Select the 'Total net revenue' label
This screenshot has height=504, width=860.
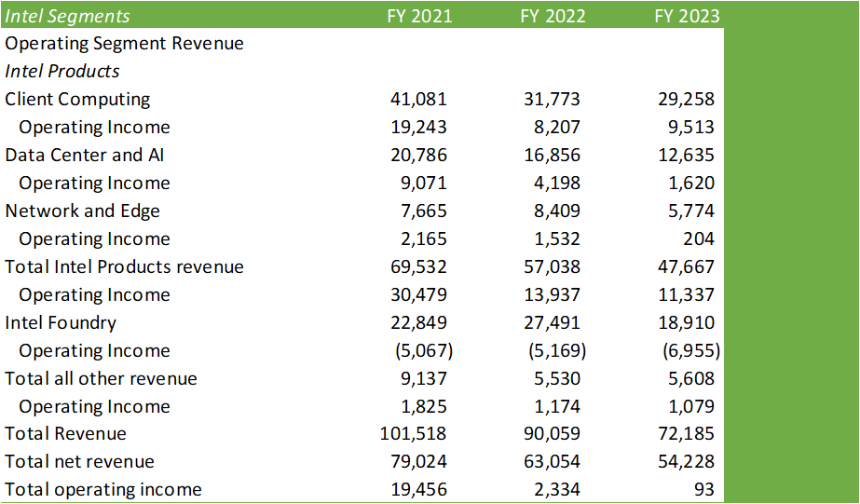coord(79,462)
